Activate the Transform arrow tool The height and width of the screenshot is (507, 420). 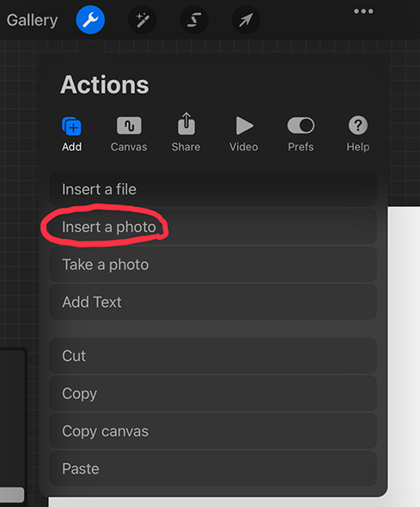pos(246,20)
